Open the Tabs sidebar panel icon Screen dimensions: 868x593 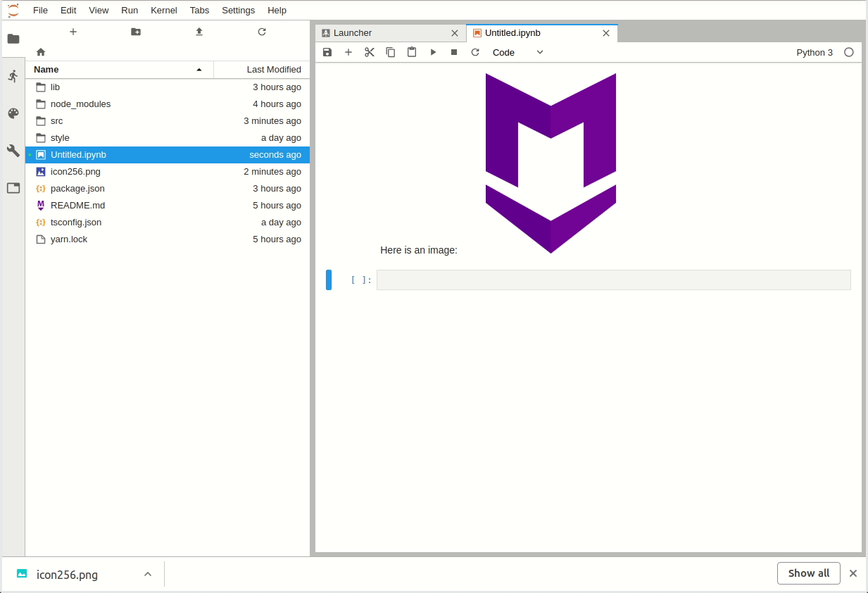[x=13, y=188]
